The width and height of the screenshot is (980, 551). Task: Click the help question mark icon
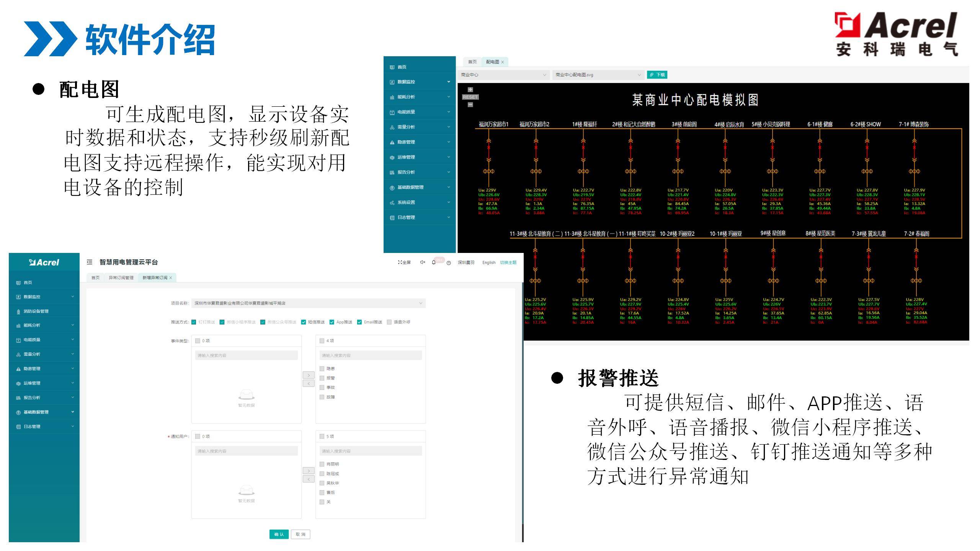pos(449,263)
